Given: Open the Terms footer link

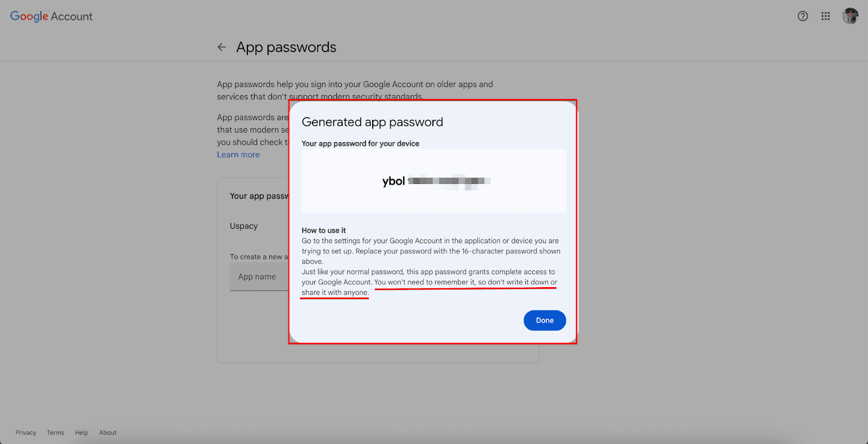Looking at the screenshot, I should tap(55, 433).
